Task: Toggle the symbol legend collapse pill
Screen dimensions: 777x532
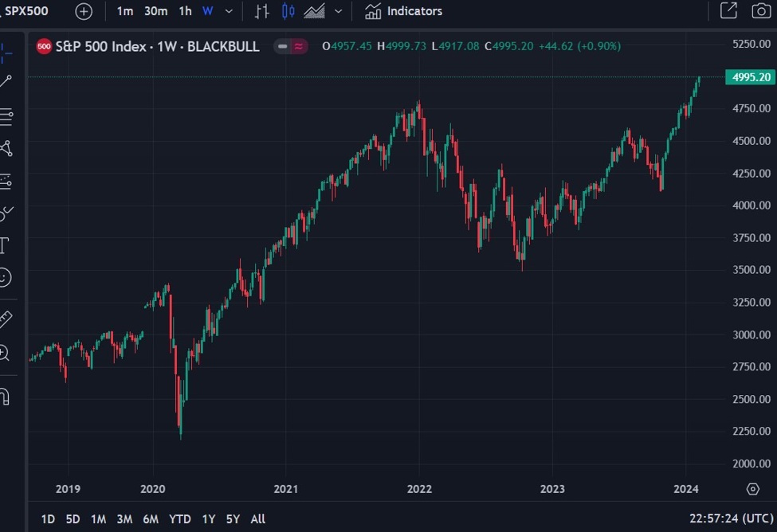Action: 291,46
